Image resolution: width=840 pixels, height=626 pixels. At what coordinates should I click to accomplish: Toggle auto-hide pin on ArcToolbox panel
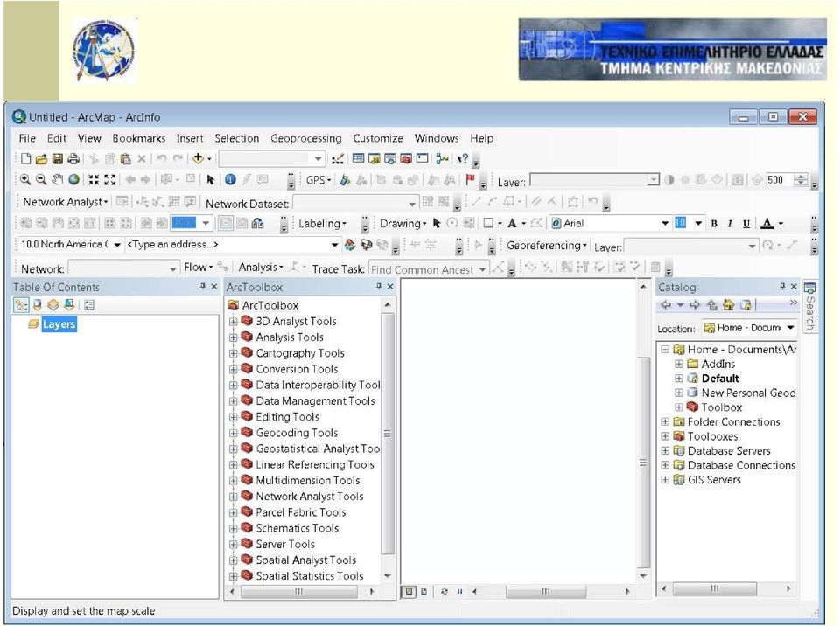(379, 287)
